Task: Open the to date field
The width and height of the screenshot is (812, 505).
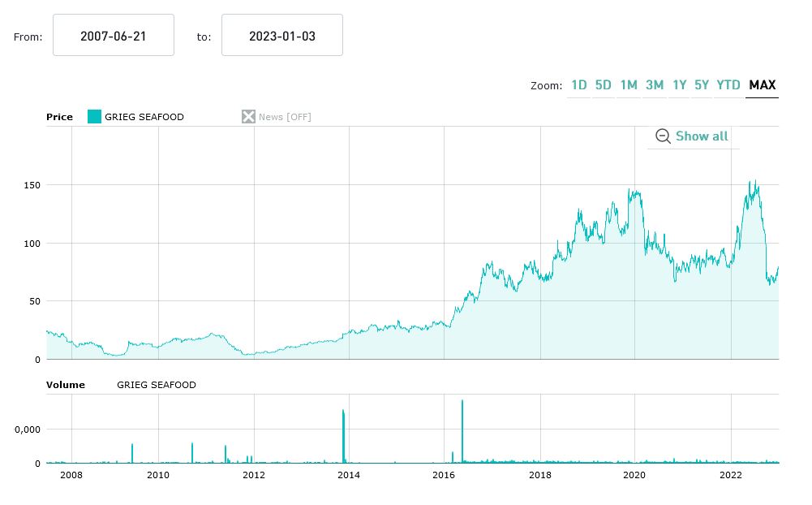Action: [282, 36]
